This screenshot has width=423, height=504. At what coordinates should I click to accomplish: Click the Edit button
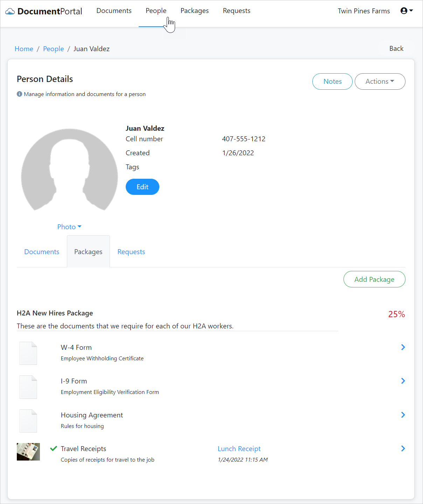point(142,187)
